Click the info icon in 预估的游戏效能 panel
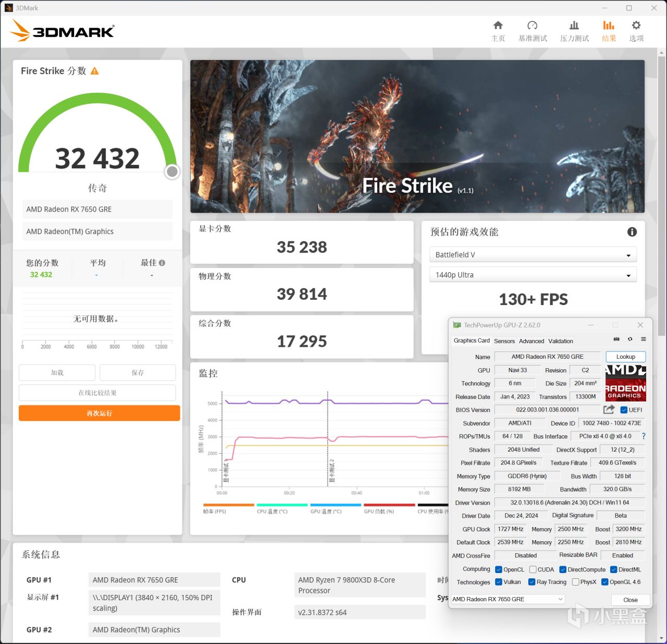 pos(632,232)
